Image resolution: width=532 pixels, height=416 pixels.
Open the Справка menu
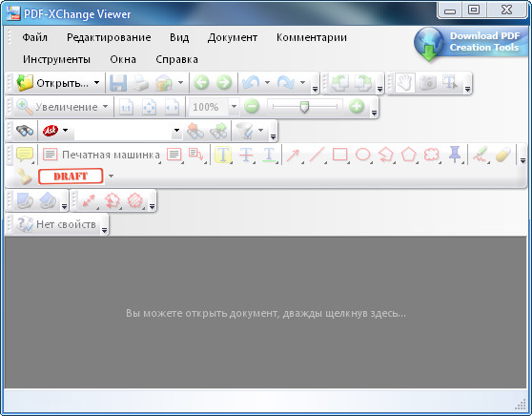point(176,59)
